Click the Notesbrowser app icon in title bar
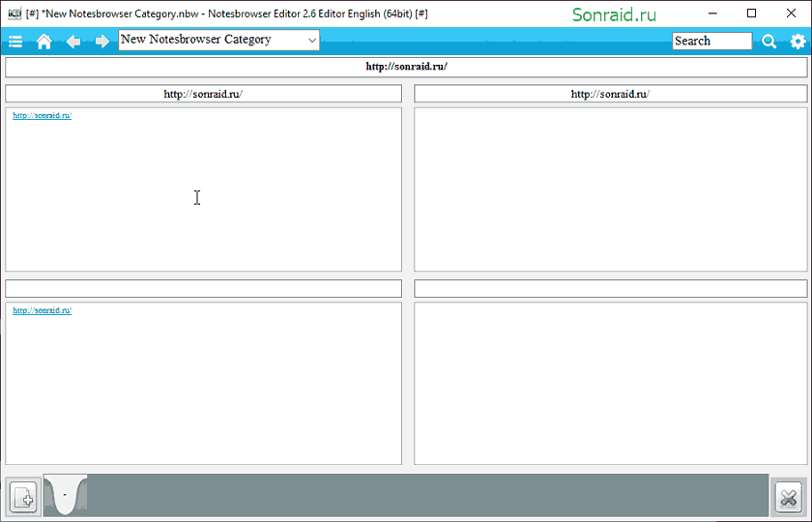 point(14,14)
